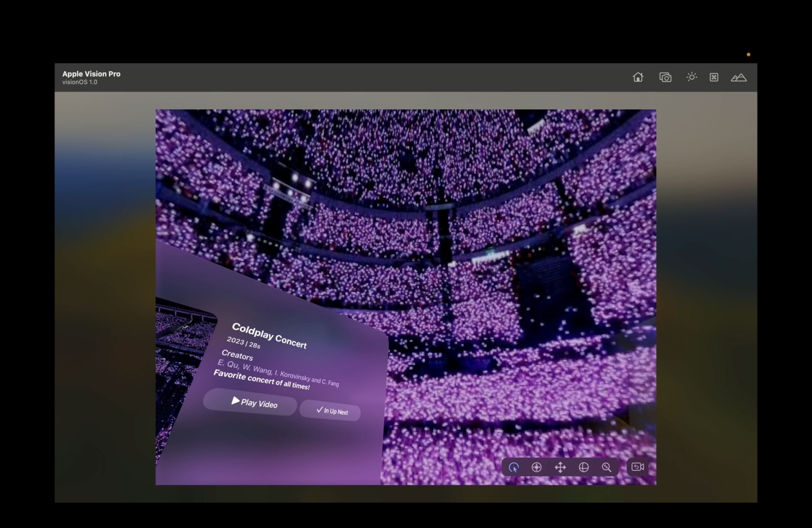Click the Favorite concert description text
812x528 pixels.
[261, 379]
